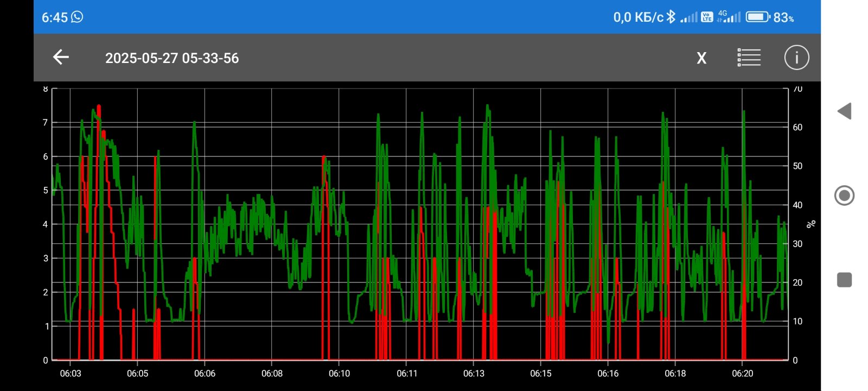868x391 pixels.
Task: Tap the WhatsApp notification icon
Action: tap(77, 17)
